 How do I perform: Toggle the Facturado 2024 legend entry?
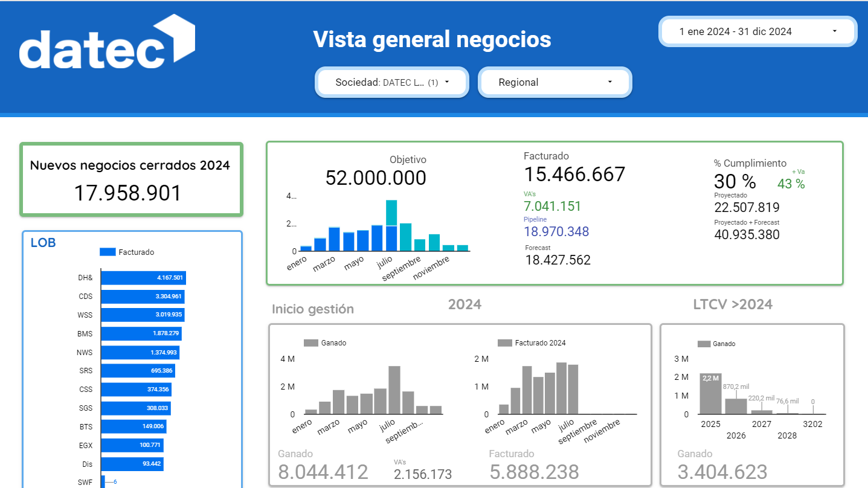pos(532,343)
